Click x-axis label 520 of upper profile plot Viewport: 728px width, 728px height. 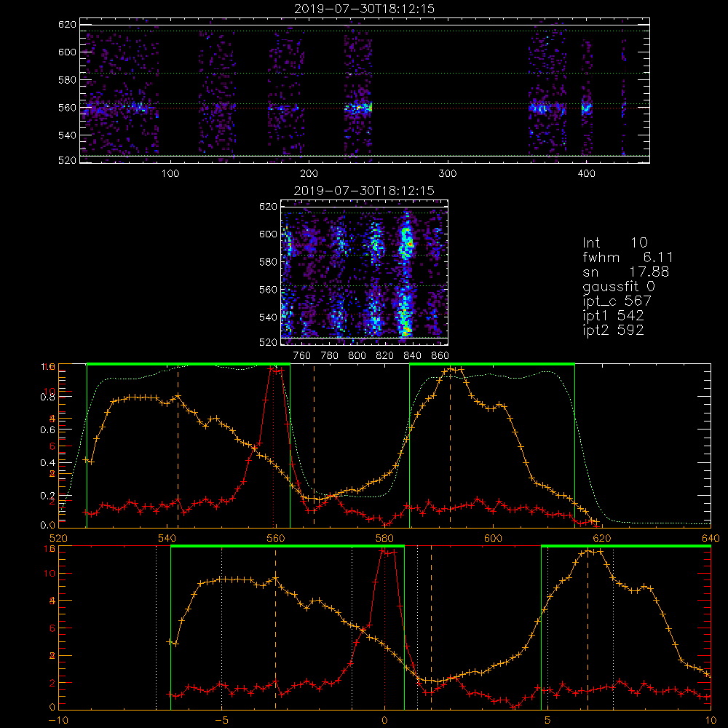(x=58, y=539)
